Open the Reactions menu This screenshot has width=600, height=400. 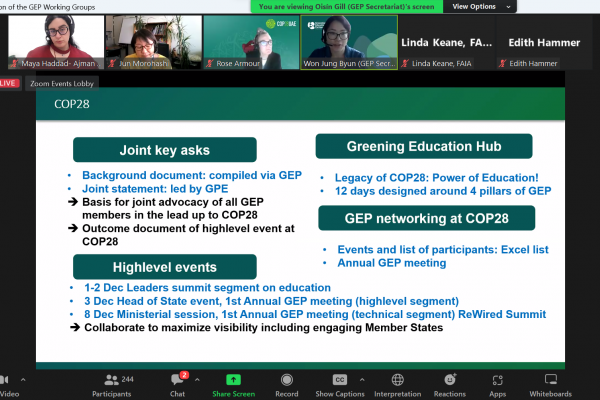(x=449, y=384)
